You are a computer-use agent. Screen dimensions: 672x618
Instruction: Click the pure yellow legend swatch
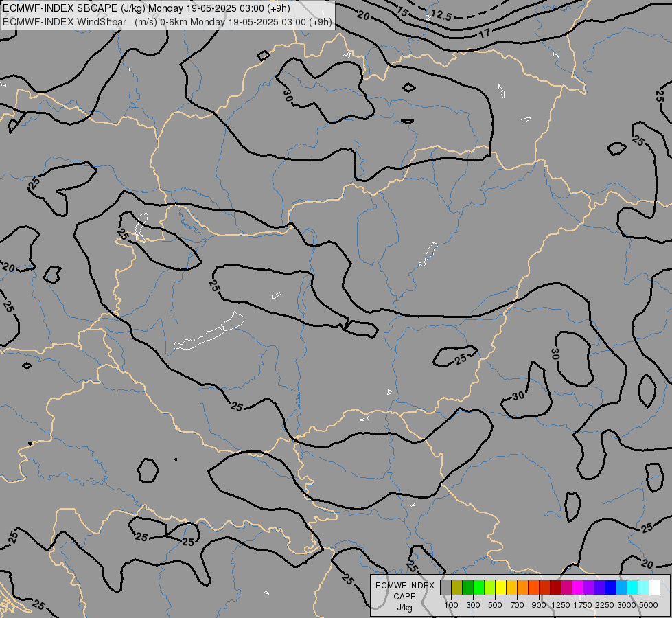[500, 587]
